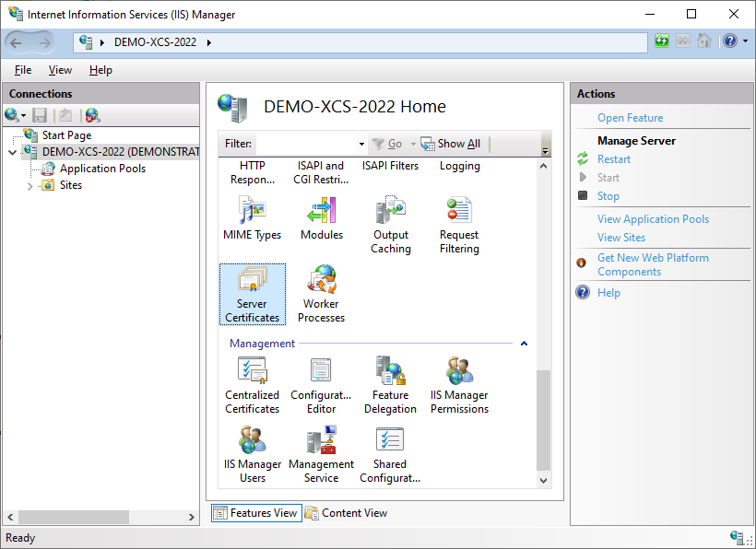Open IIS Manager Permissions icon
This screenshot has width=756, height=549.
pos(459,370)
